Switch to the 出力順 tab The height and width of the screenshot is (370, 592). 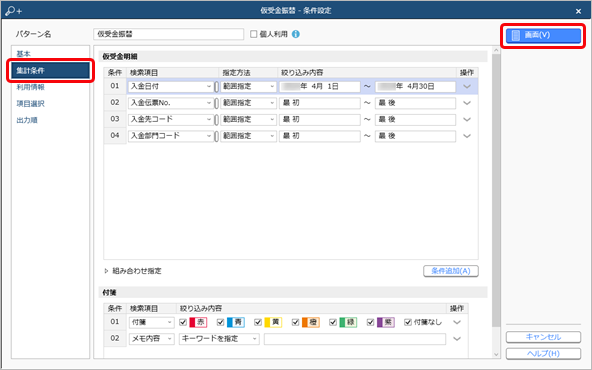pos(27,120)
